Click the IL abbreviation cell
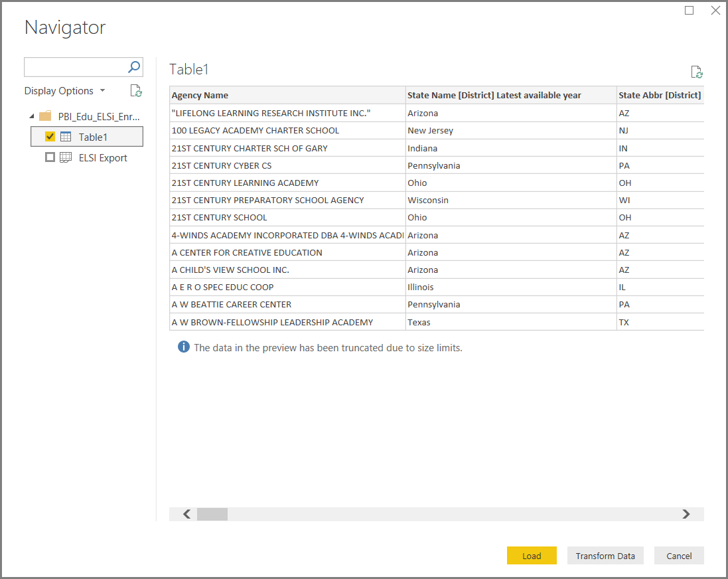The height and width of the screenshot is (579, 728). pyautogui.click(x=660, y=288)
